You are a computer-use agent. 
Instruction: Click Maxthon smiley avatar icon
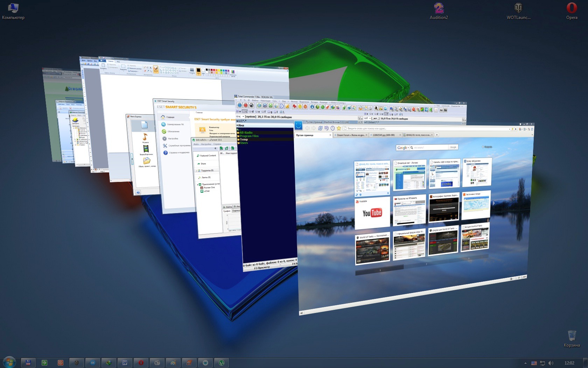(x=298, y=125)
